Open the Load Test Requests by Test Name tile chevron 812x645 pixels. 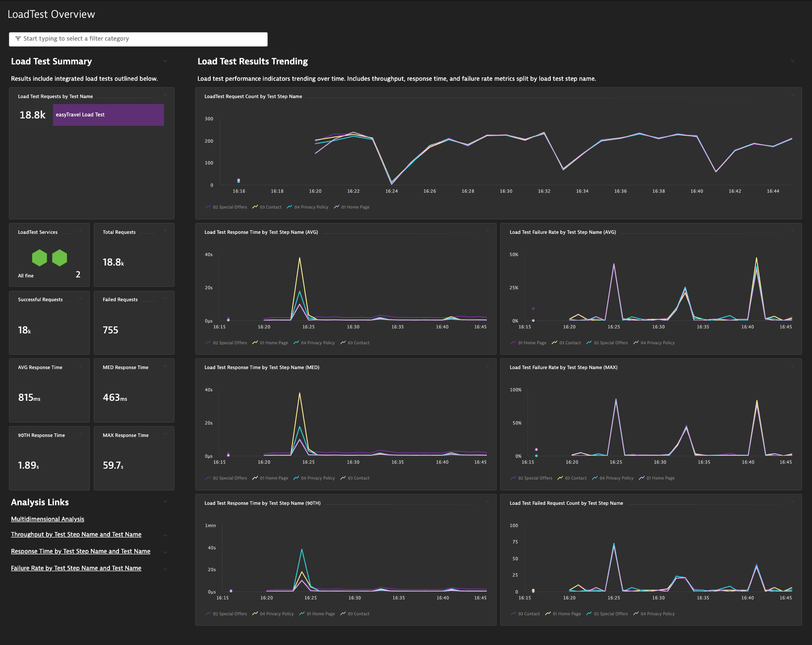tap(166, 95)
